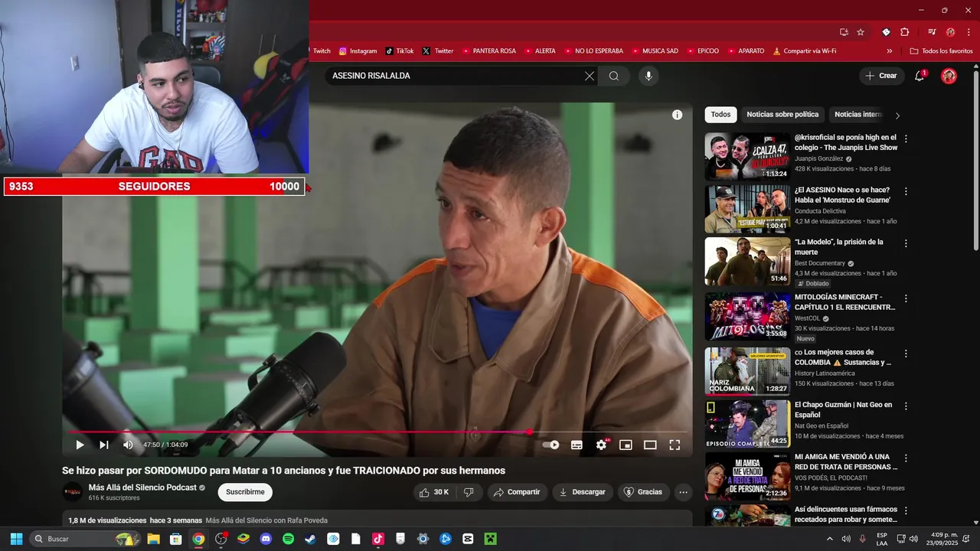Play the YouTube video
Screen dimensions: 980x551
pyautogui.click(x=80, y=445)
